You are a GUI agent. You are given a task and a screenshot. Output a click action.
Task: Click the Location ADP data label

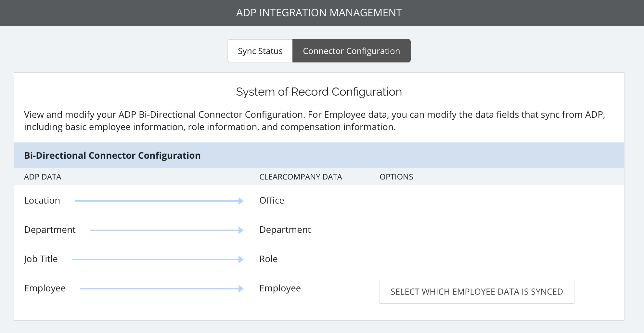pos(42,200)
